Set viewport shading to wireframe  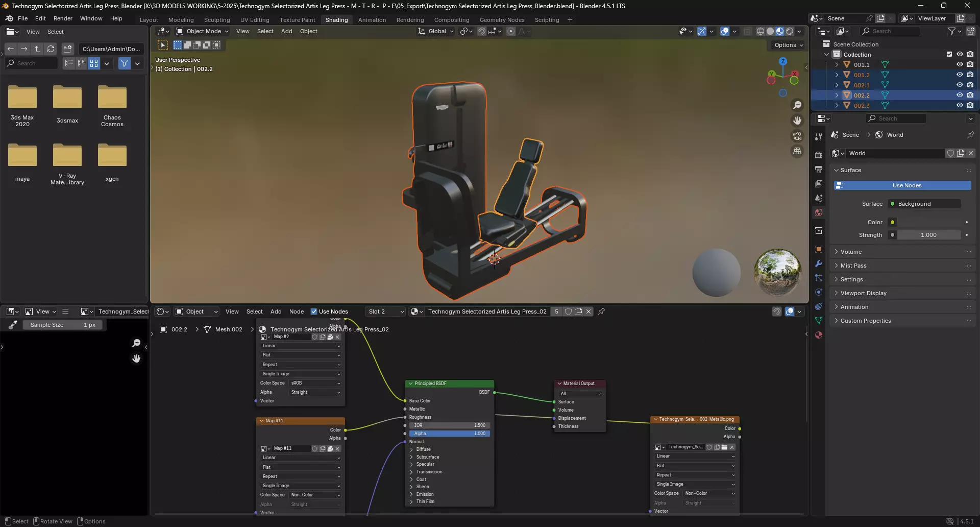[x=761, y=31]
